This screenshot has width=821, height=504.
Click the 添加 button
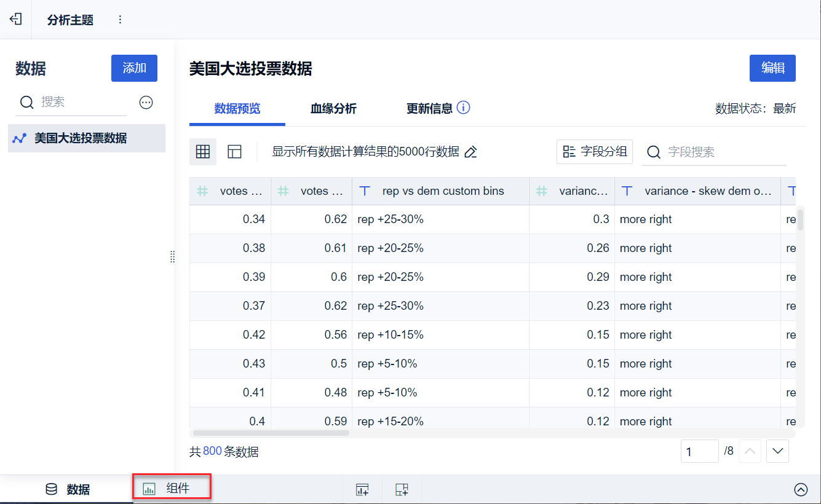tap(134, 68)
